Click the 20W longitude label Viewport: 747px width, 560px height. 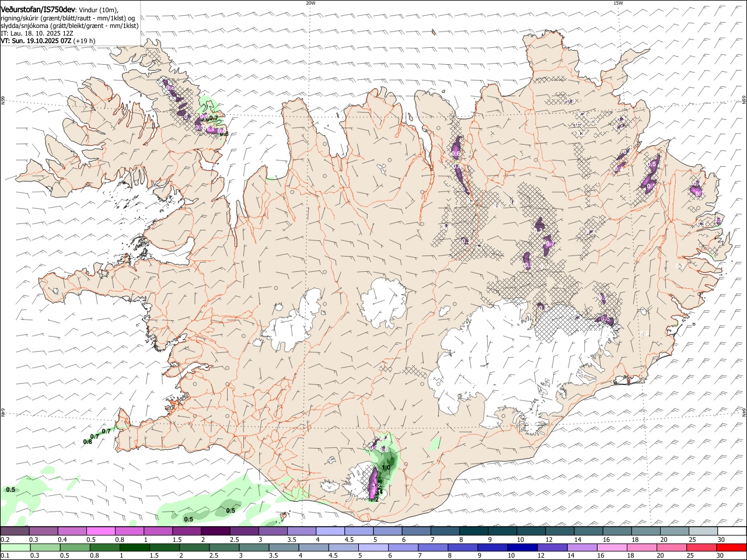click(310, 3)
